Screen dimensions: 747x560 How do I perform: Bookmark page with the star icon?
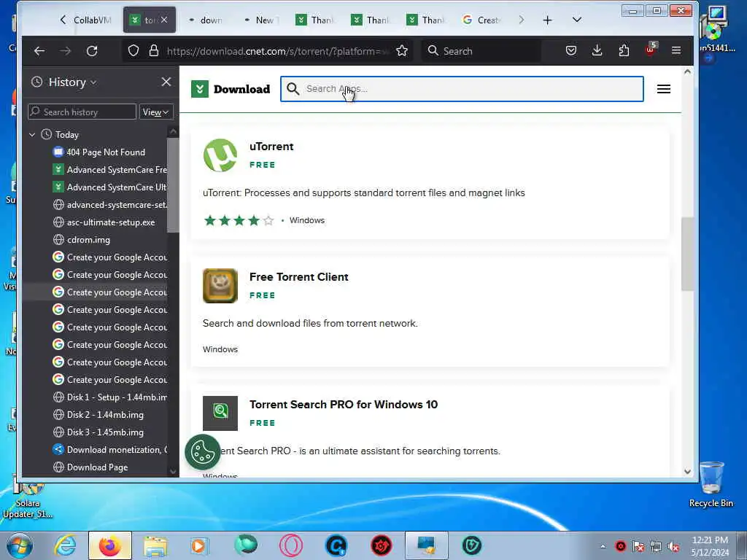pos(402,51)
